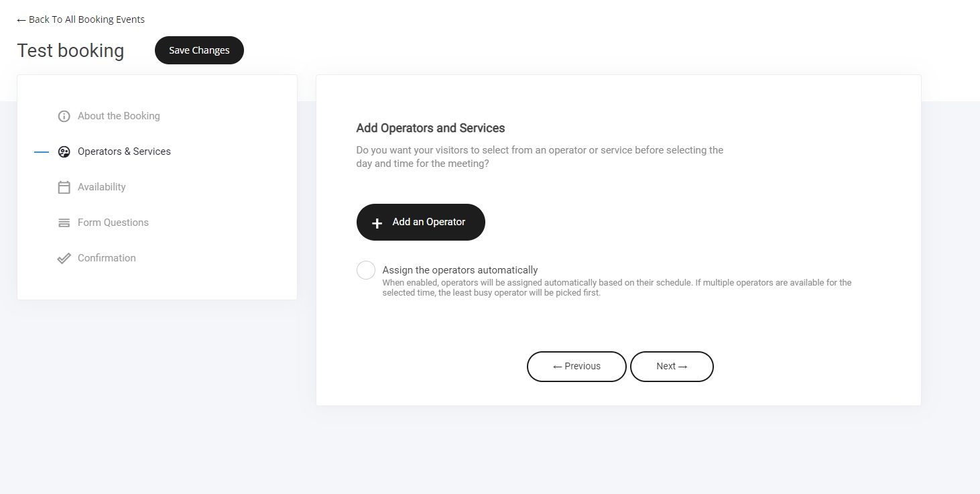Click the "Assign the operators automatically" label

pyautogui.click(x=460, y=270)
